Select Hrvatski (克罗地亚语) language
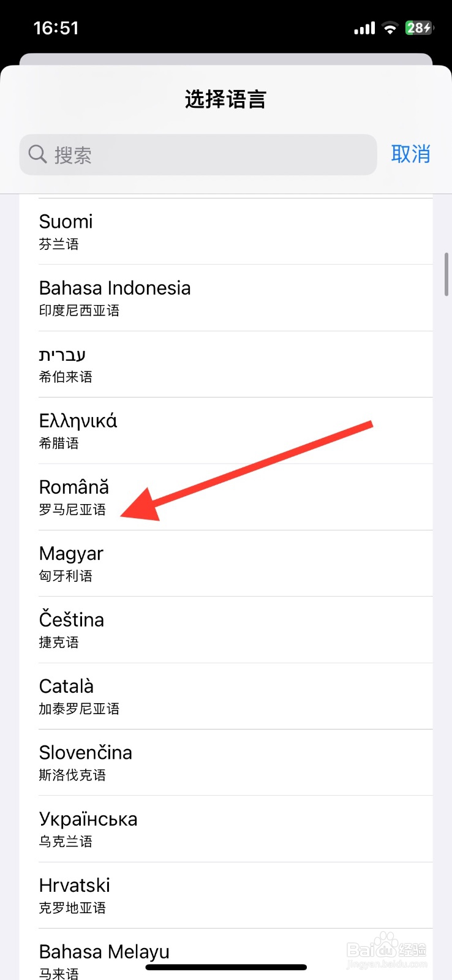This screenshot has width=452, height=980. 226,895
